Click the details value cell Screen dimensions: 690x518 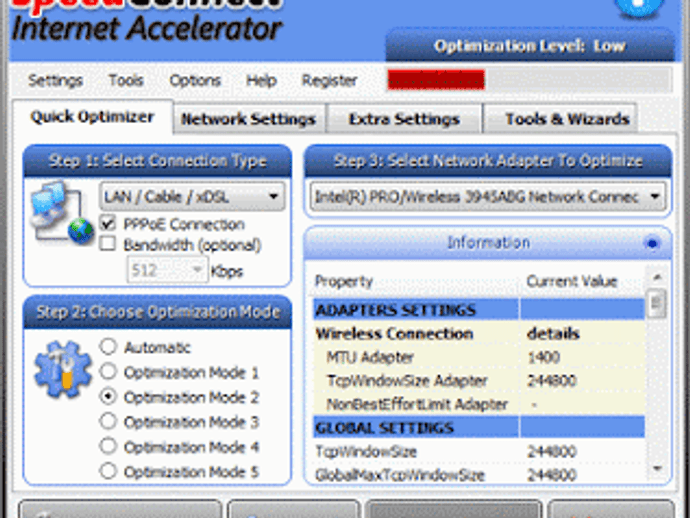pos(582,334)
